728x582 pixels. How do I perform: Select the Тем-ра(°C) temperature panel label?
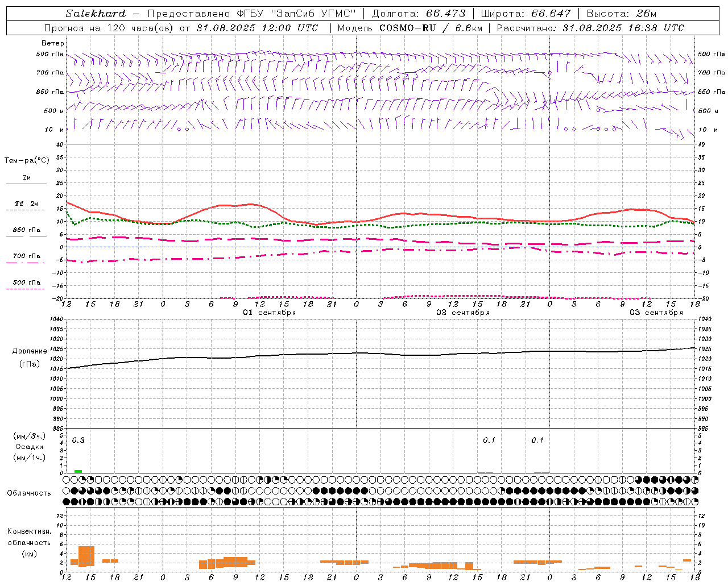click(x=27, y=161)
